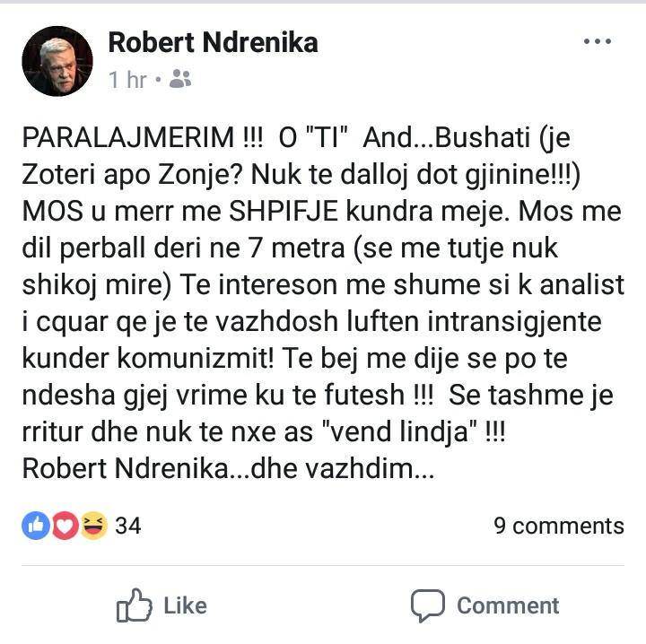Open the reaction count "34"

coord(128,526)
